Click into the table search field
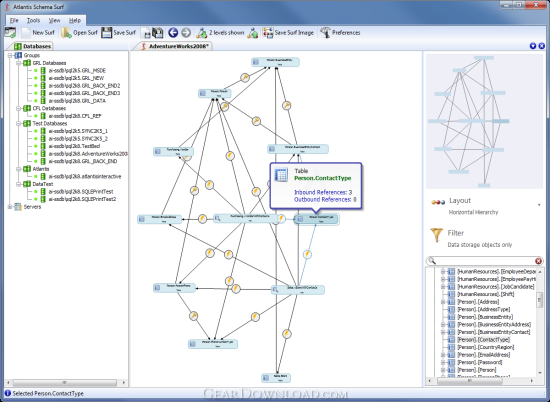The image size is (550, 402). point(485,261)
